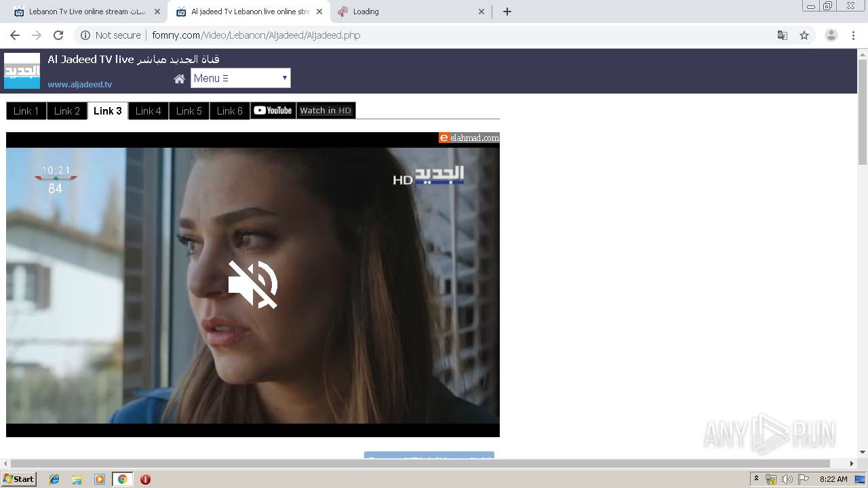Switch to the Lebanon Tv Live tab

point(87,12)
